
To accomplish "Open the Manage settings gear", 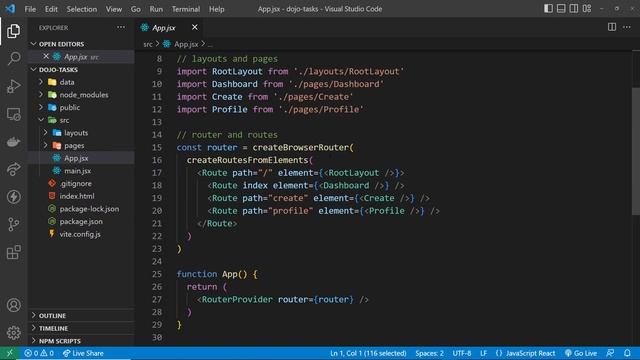I will point(13,333).
